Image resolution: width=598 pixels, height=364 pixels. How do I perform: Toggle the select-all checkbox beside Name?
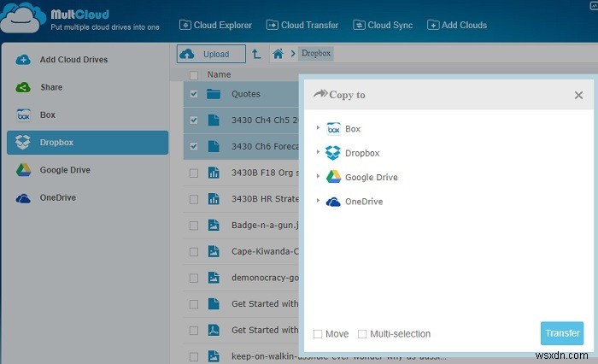[x=194, y=75]
